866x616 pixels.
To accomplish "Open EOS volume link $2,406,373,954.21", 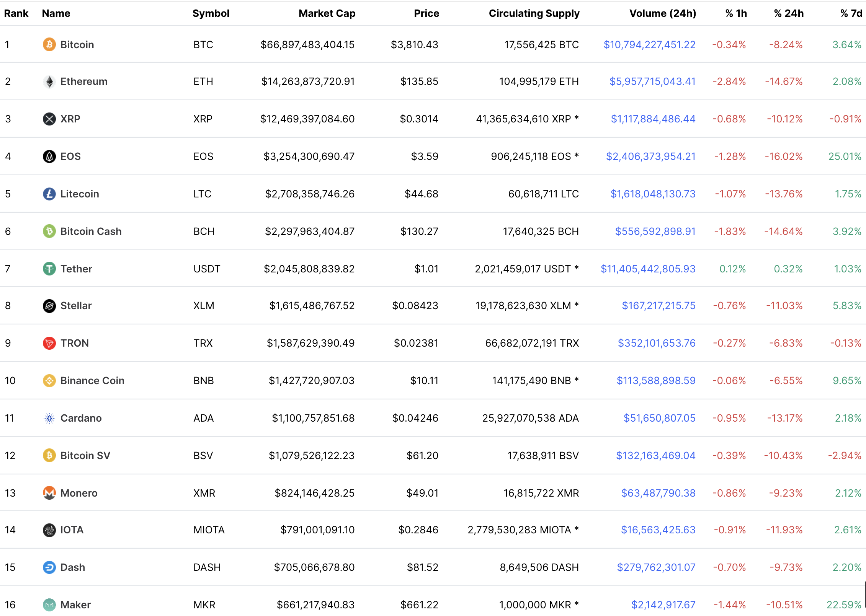I will point(651,156).
